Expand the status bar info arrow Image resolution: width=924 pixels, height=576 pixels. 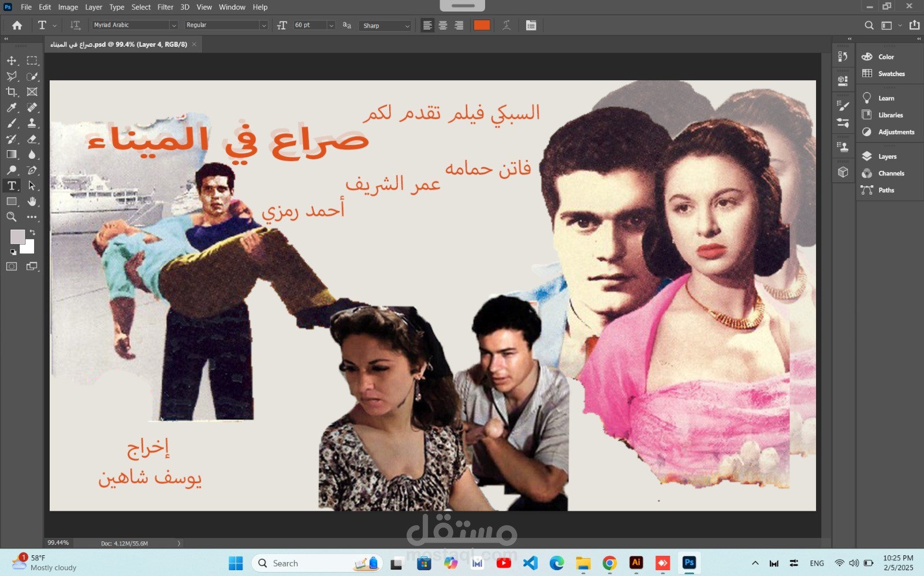(x=179, y=543)
